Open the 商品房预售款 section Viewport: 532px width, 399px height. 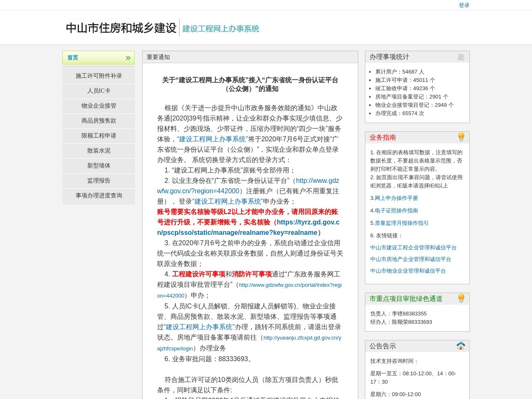pyautogui.click(x=98, y=121)
